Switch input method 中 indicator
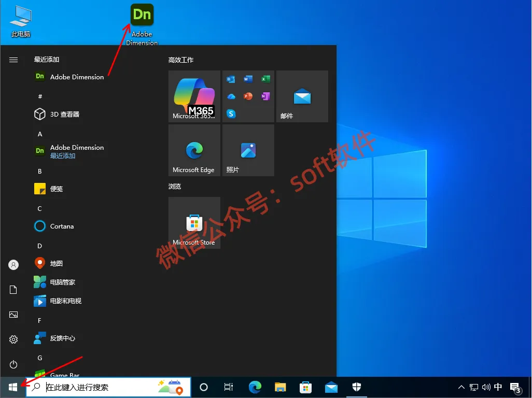 (498, 387)
